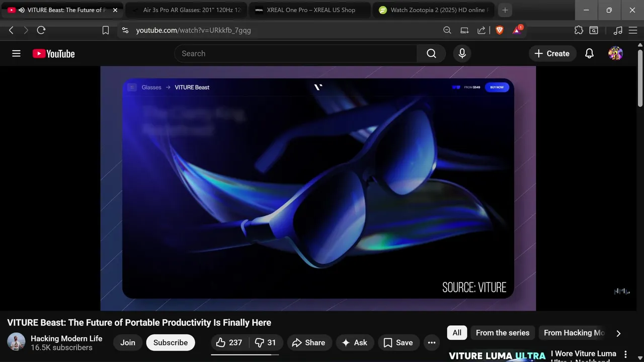Dislike the video with thumbs down
This screenshot has width=644, height=362.
coord(266,342)
